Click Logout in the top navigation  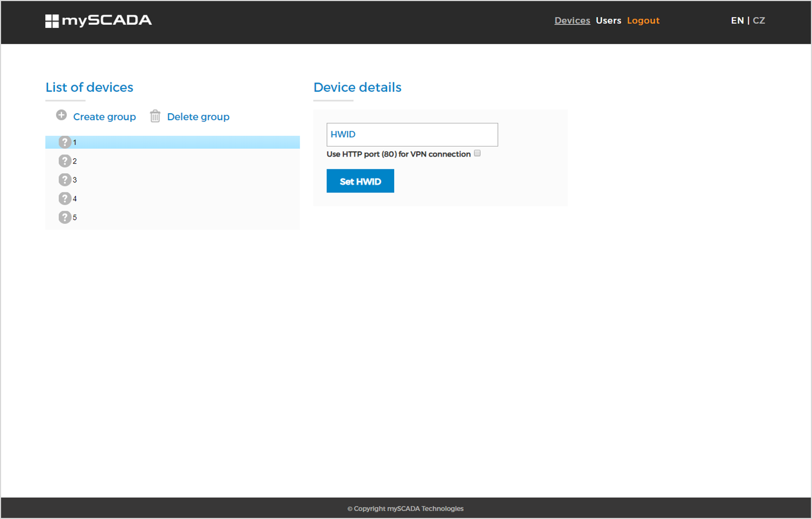(643, 20)
